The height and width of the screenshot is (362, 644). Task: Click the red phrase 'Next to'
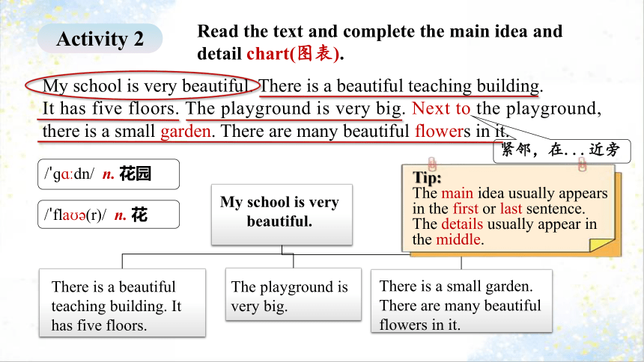click(441, 108)
